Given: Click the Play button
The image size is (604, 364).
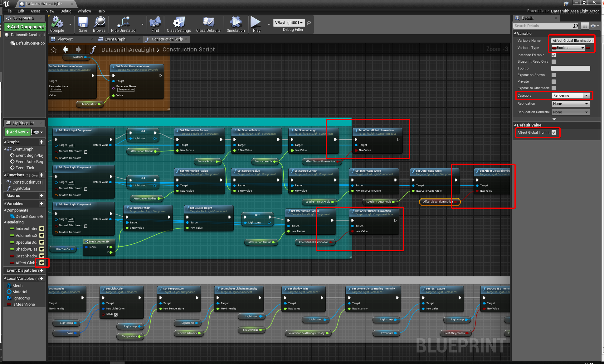Looking at the screenshot, I should [x=256, y=24].
